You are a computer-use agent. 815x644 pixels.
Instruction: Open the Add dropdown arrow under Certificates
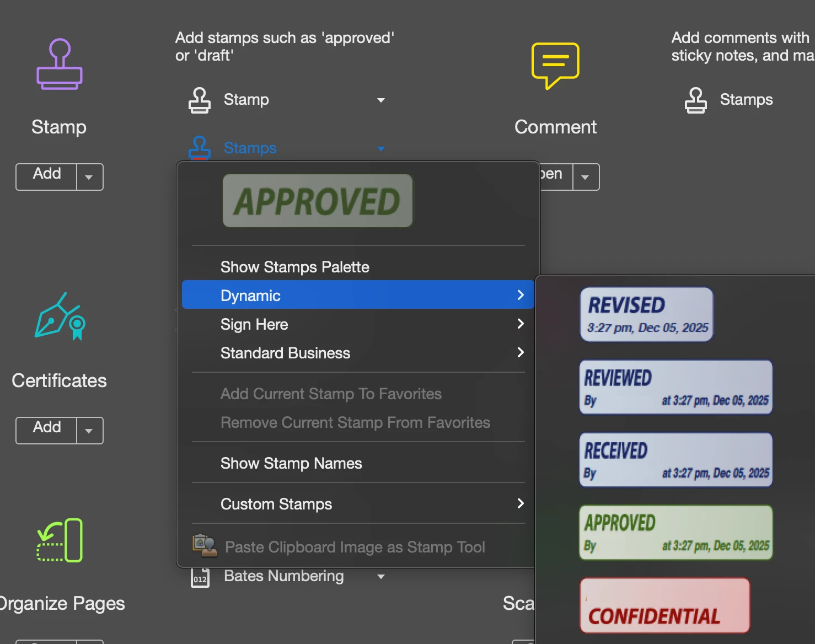click(89, 431)
